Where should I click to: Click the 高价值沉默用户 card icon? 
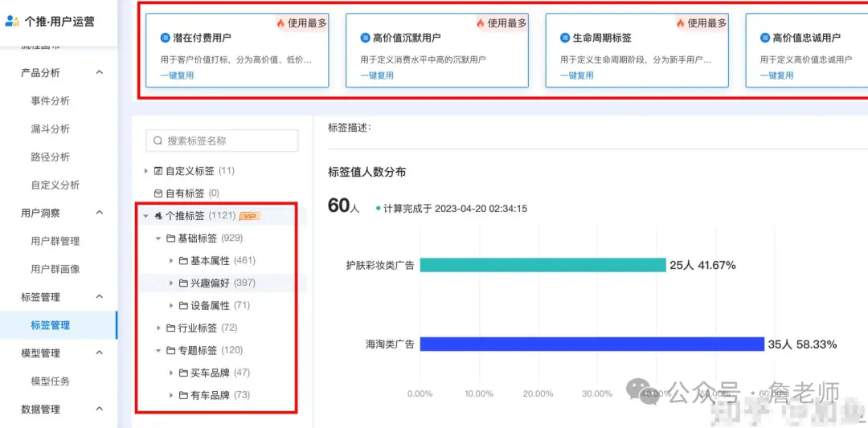coord(365,38)
